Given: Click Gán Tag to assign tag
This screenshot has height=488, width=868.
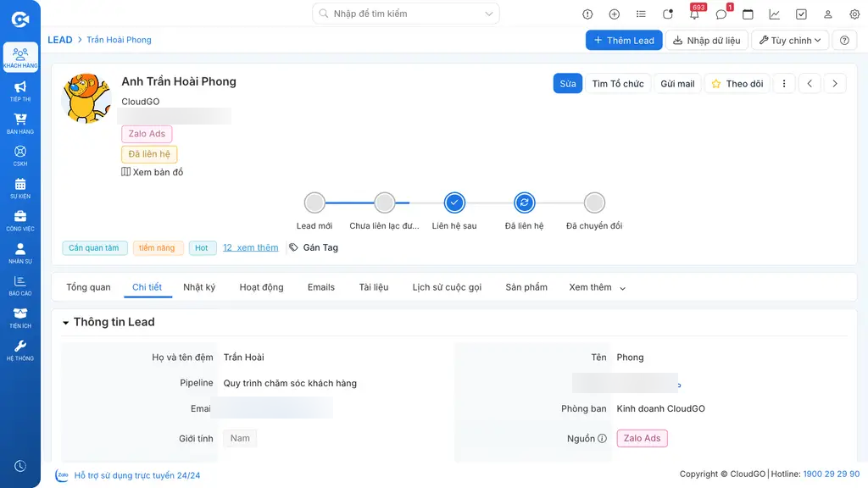Looking at the screenshot, I should pyautogui.click(x=314, y=248).
